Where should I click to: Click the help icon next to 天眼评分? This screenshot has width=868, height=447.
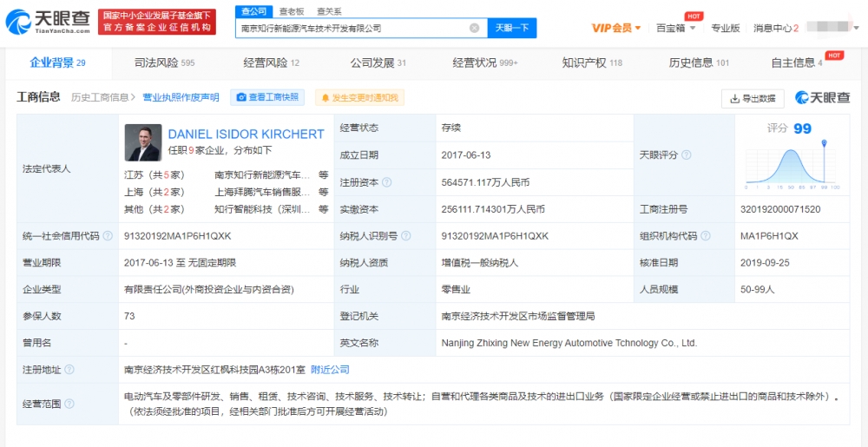[x=687, y=154]
